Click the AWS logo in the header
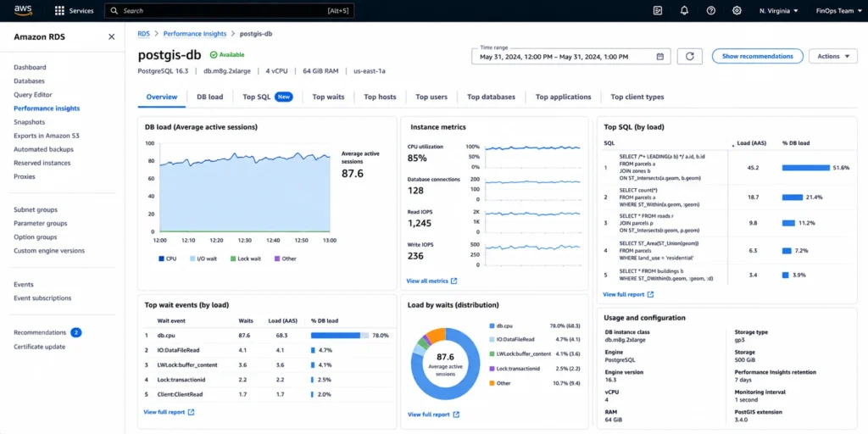 tap(23, 10)
